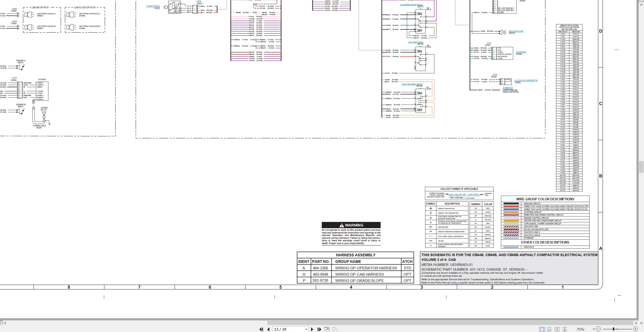Enable continuous page scrolling mode
The height and width of the screenshot is (332, 644).
549,329
